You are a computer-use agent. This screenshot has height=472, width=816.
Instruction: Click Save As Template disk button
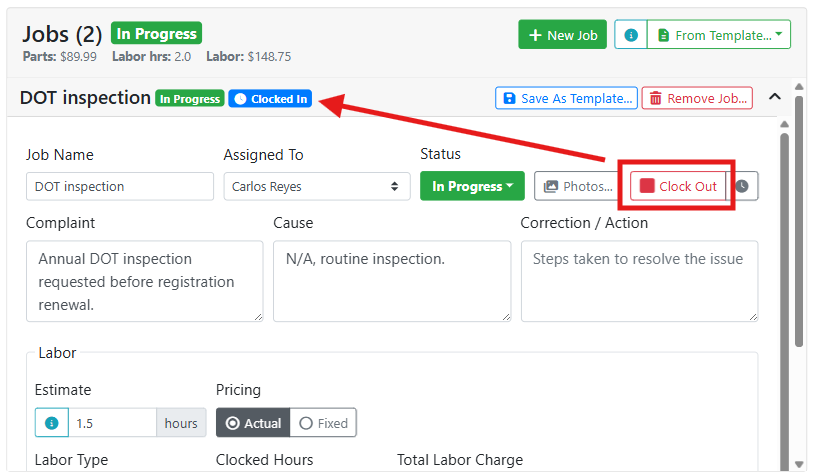[x=566, y=98]
